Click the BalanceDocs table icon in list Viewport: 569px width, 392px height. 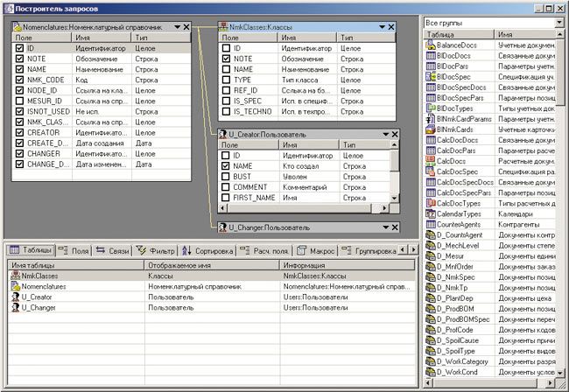click(430, 44)
